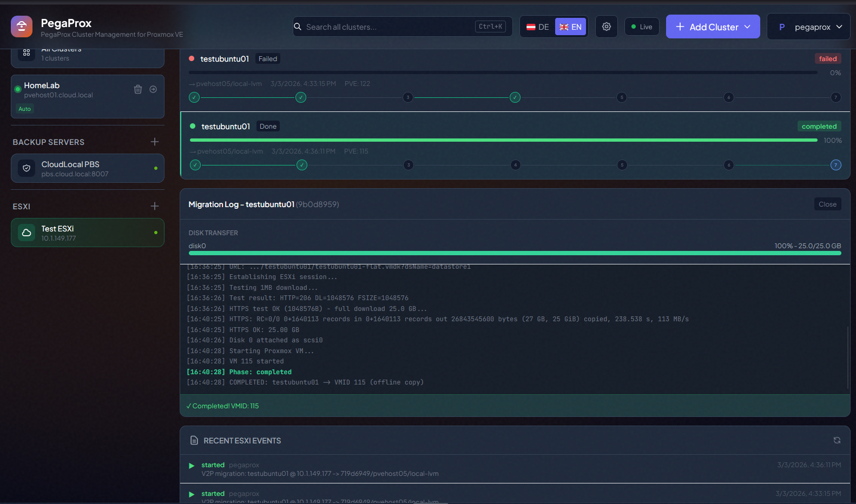
Task: Expand failed testubuntu01 migration entry
Action: [x=225, y=59]
